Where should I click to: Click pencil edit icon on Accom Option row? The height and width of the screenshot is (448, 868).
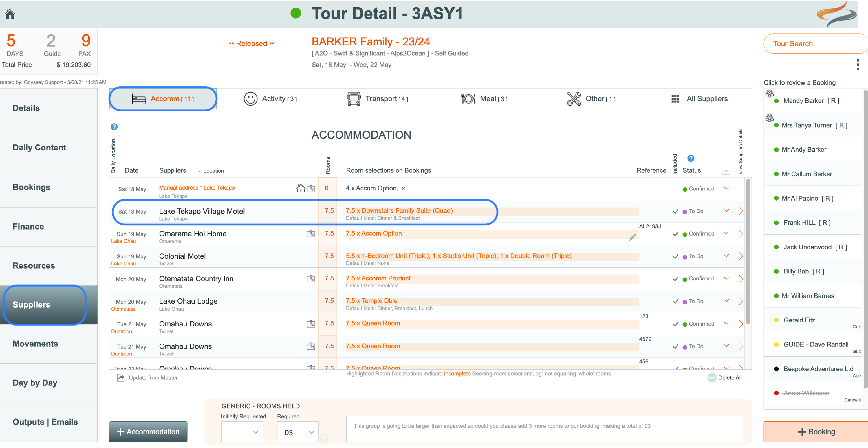632,238
